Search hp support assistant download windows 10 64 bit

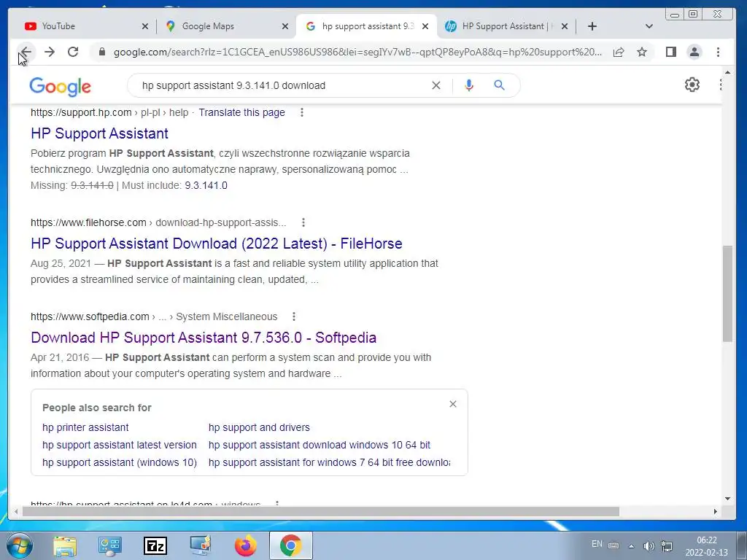pyautogui.click(x=320, y=445)
